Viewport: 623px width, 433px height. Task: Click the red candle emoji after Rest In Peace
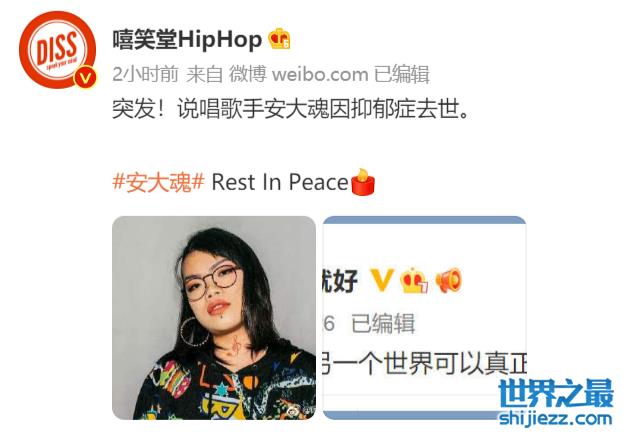point(363,182)
